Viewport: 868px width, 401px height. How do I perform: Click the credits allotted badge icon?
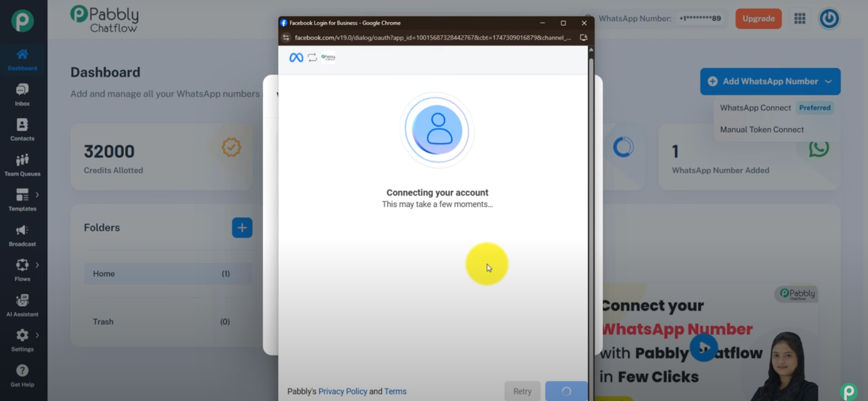(231, 147)
